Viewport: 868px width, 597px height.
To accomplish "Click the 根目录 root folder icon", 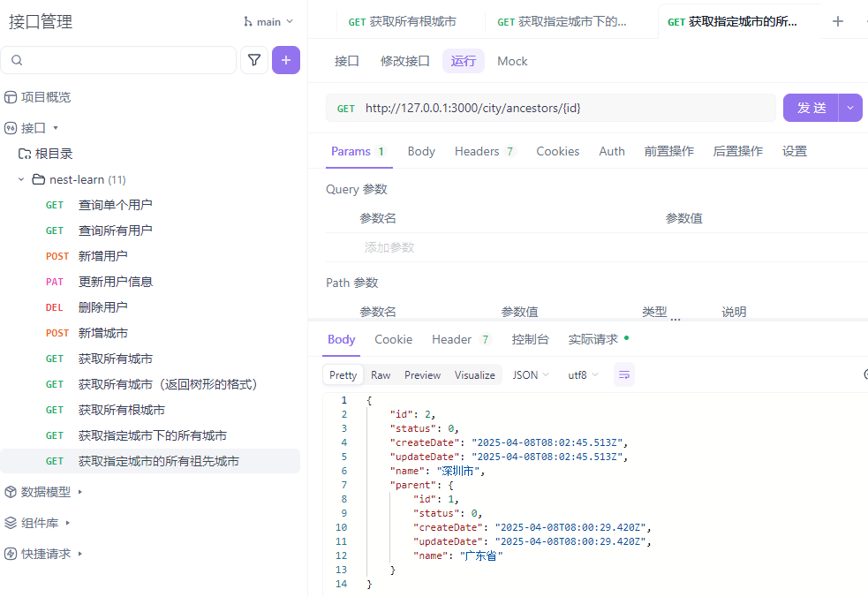I will 25,154.
